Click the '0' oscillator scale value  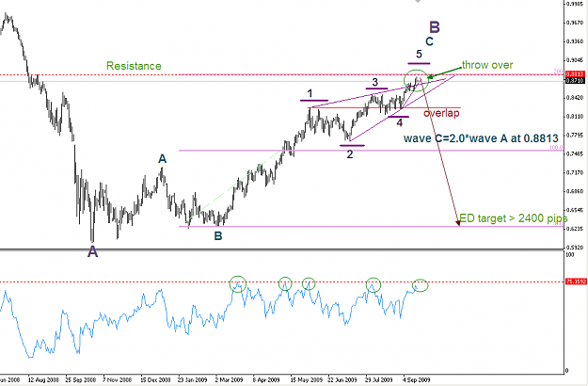click(x=567, y=371)
